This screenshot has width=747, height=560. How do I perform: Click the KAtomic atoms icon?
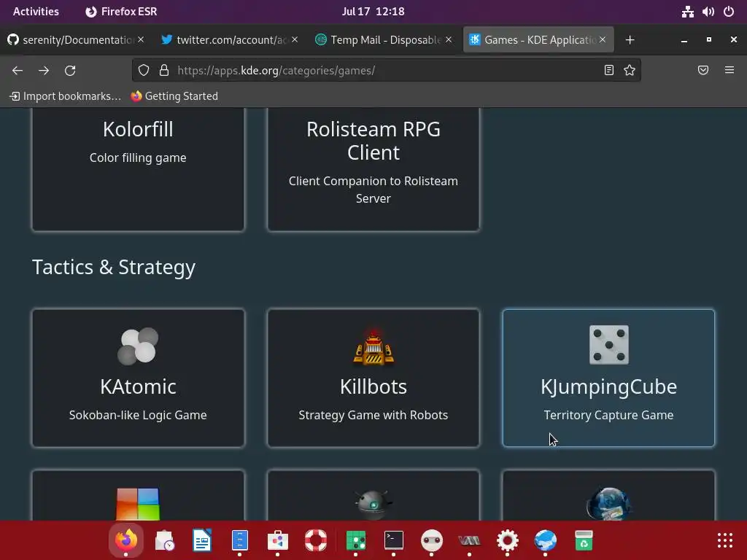tap(138, 346)
